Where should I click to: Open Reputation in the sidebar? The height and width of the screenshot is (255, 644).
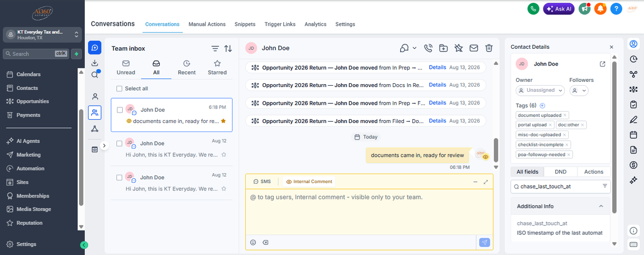29,223
